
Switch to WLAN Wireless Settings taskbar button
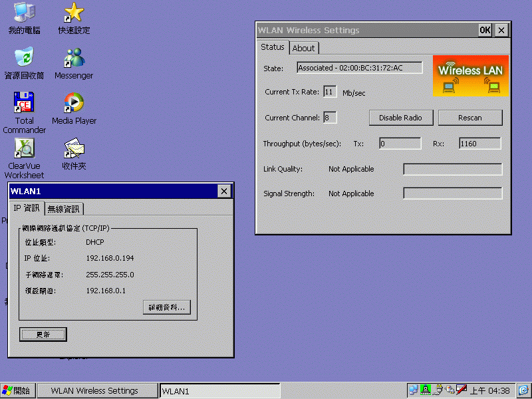point(97,391)
